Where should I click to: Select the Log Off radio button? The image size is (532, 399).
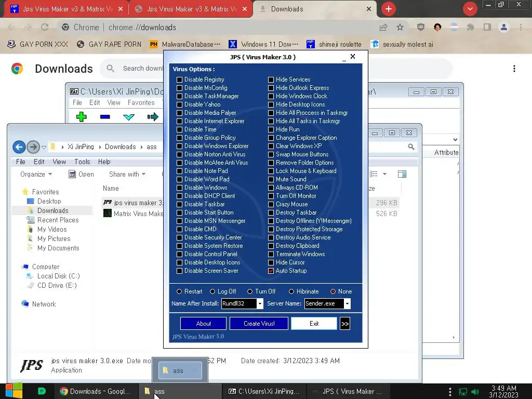click(212, 291)
